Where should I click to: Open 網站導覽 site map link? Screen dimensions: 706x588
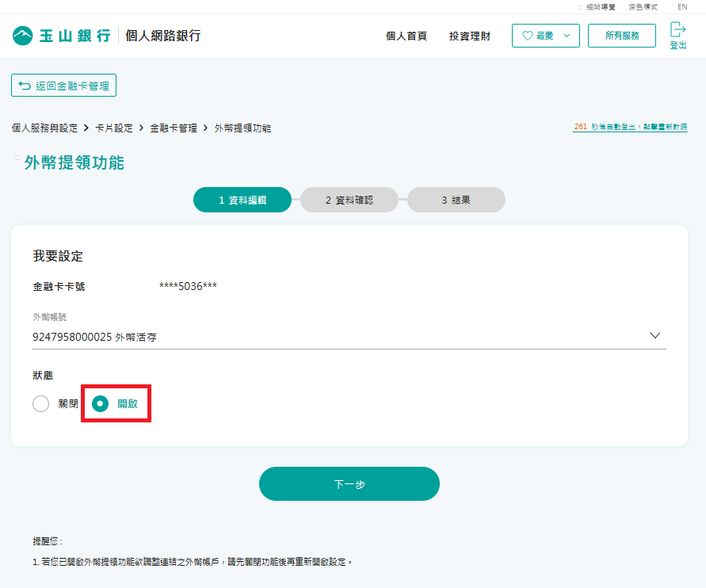tap(600, 7)
